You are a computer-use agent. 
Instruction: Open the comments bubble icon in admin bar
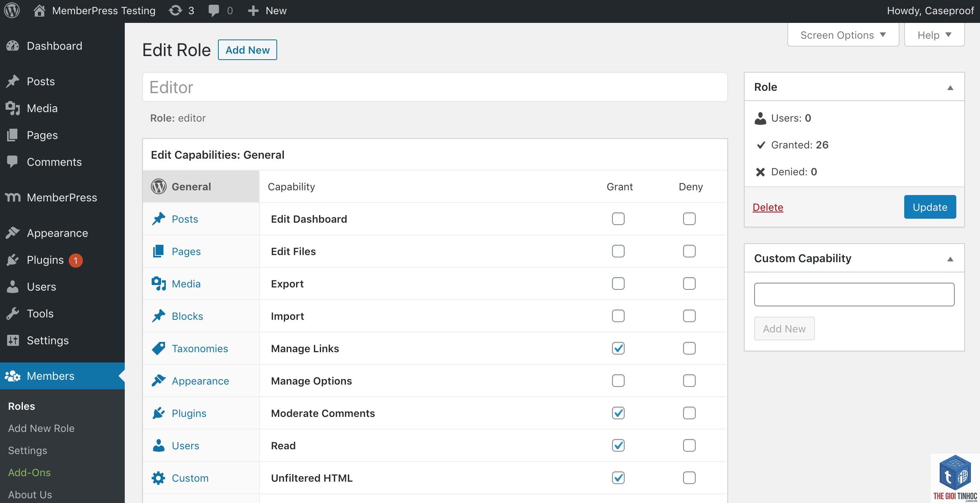click(x=214, y=11)
